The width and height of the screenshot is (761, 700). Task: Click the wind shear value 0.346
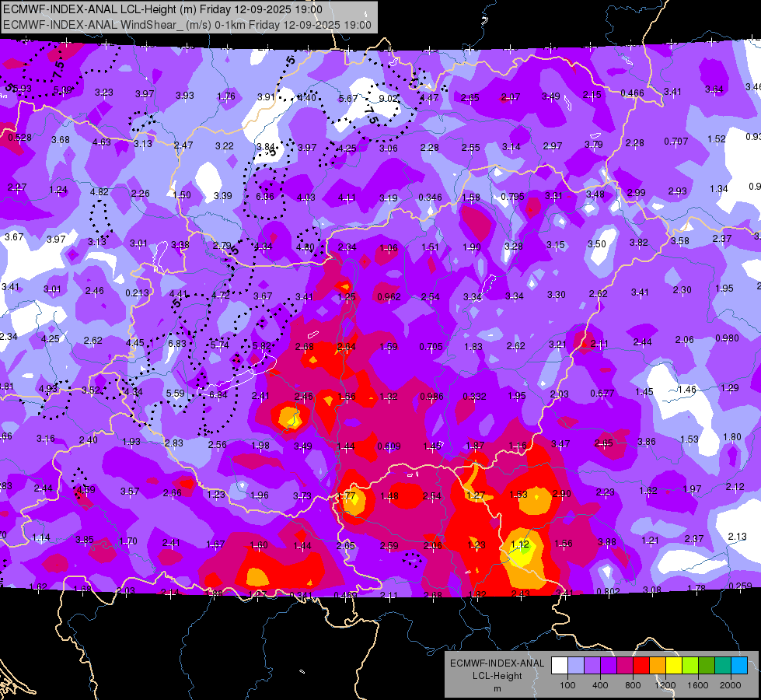[431, 197]
